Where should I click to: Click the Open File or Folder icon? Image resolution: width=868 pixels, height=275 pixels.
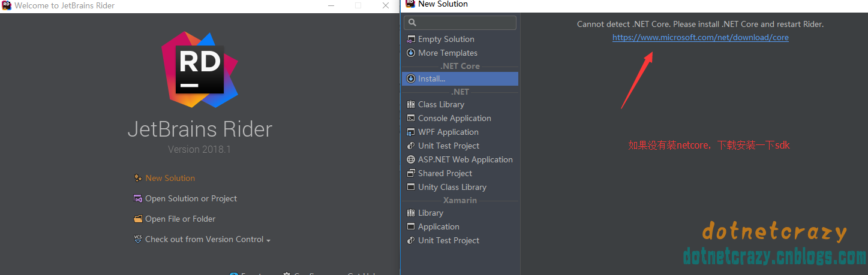[138, 219]
